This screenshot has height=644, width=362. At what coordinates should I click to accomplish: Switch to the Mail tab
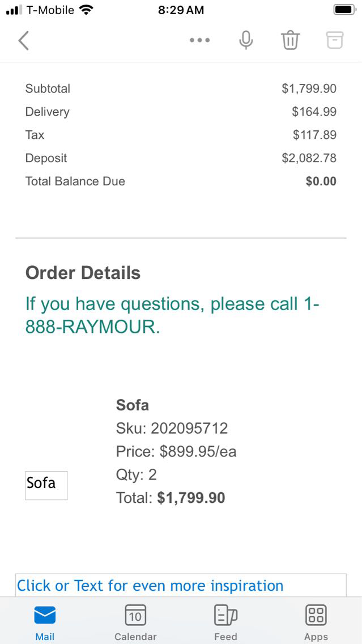(45, 621)
